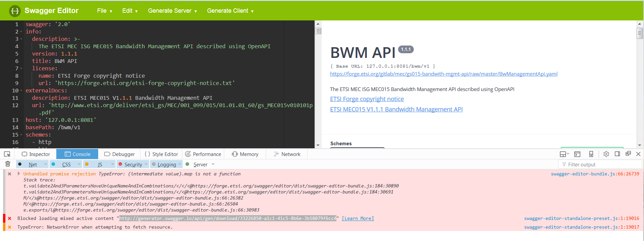The width and height of the screenshot is (644, 241).
Task: Switch to the Network tab
Action: click(287, 154)
